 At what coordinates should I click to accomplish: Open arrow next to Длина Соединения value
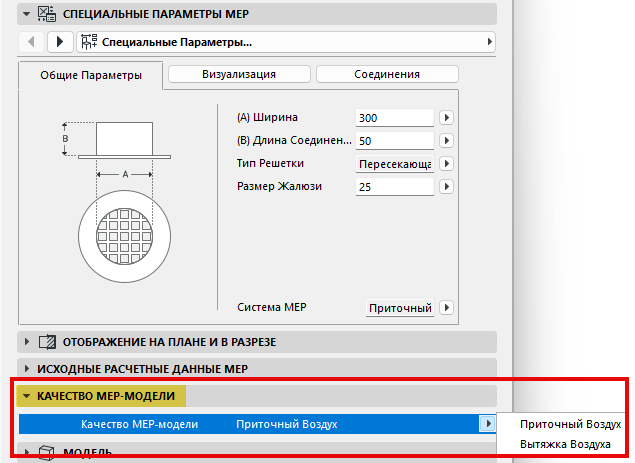(x=446, y=141)
